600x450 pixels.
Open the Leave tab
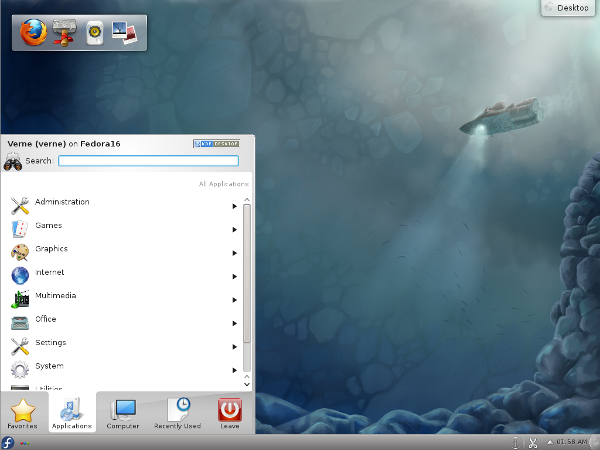tap(230, 412)
